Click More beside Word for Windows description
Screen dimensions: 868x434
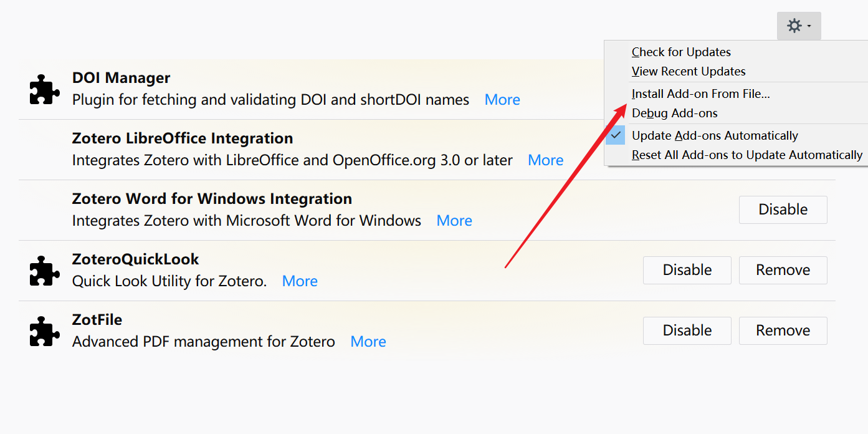tap(454, 221)
